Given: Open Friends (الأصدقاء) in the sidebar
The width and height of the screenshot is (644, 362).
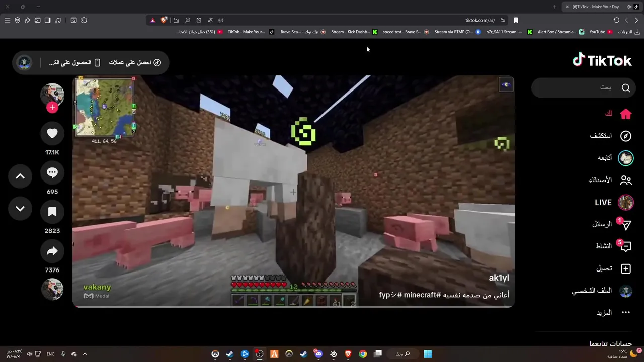Looking at the screenshot, I should coord(610,180).
